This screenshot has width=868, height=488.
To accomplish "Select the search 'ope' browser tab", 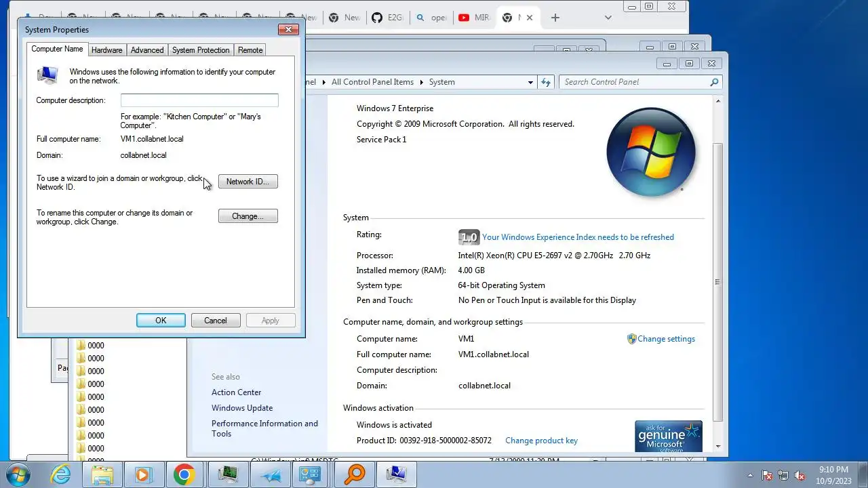I will click(431, 18).
